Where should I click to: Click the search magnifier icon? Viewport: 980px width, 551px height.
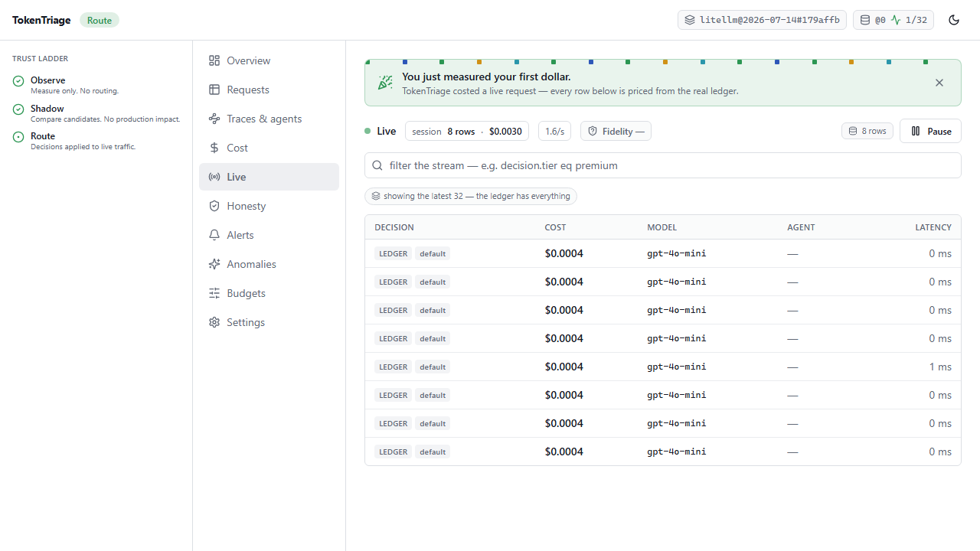click(x=377, y=165)
